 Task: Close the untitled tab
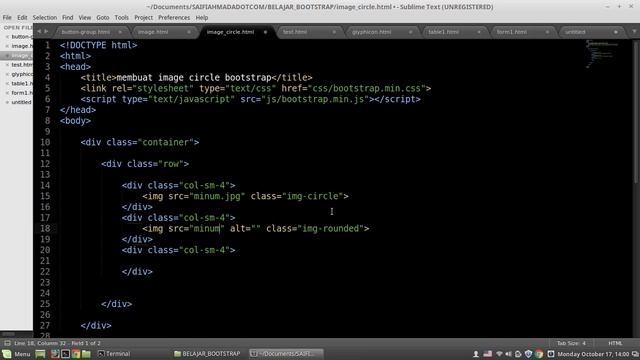pos(616,32)
